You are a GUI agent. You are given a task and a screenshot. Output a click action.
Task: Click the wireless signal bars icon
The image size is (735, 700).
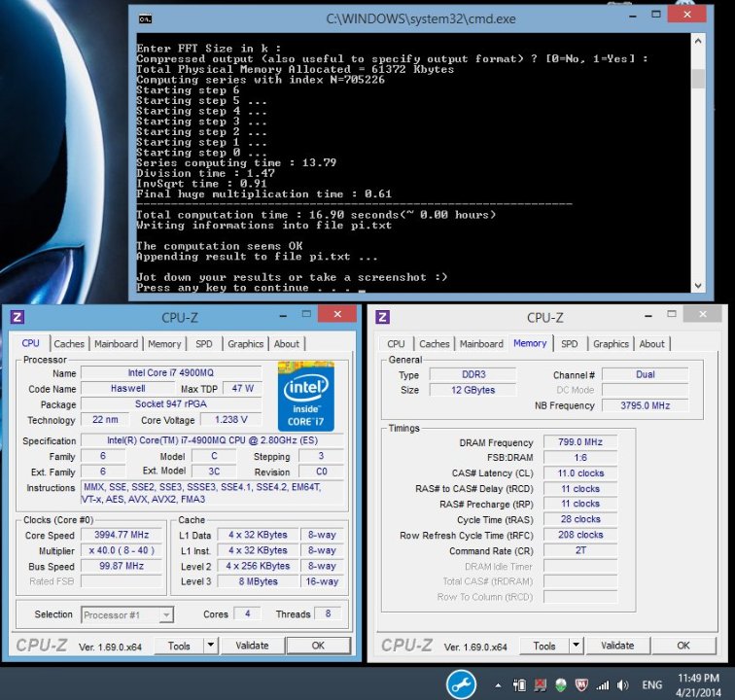[603, 685]
